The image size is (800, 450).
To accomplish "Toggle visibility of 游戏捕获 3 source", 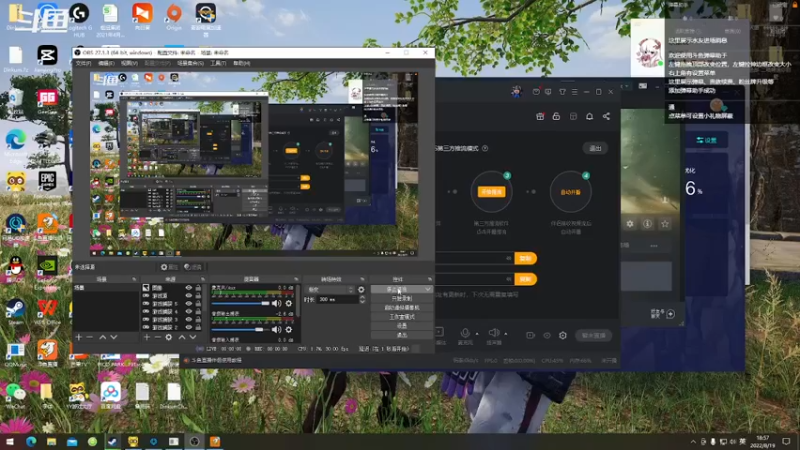I will point(189,319).
